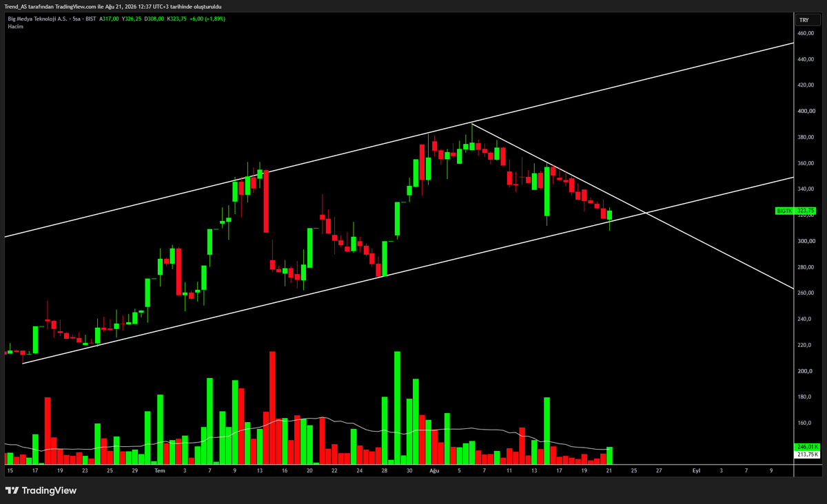
Task: Click the 380,00 price axis label
Action: click(x=807, y=137)
